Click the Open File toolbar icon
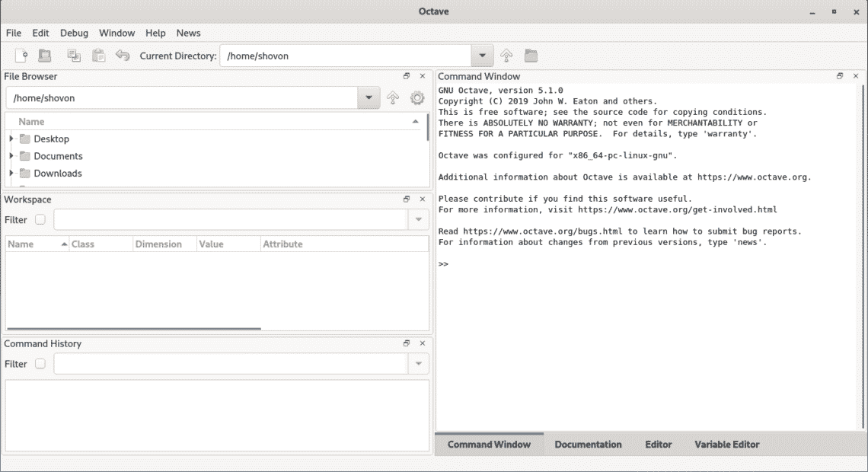 coord(45,56)
